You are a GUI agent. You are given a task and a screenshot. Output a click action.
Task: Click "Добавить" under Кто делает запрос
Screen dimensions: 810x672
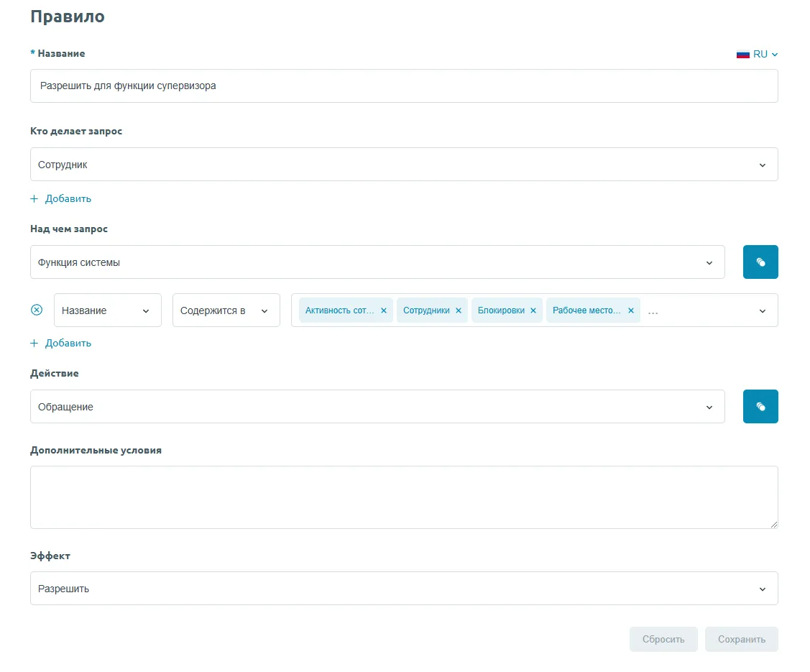pos(61,198)
